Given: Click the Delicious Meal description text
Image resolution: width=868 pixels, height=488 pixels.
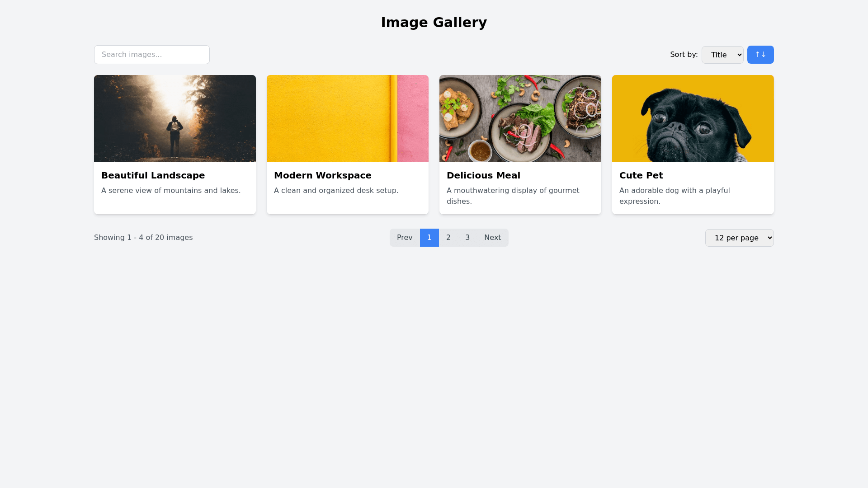Looking at the screenshot, I should point(513,196).
